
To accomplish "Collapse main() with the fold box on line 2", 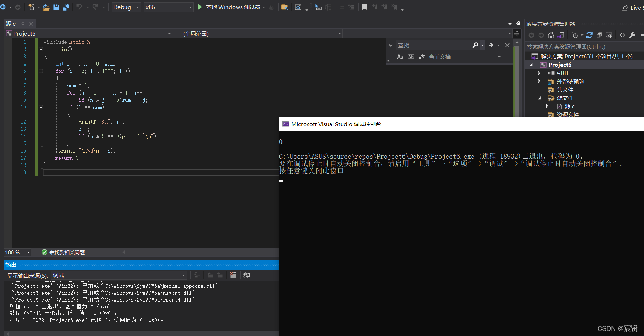I will pyautogui.click(x=41, y=49).
